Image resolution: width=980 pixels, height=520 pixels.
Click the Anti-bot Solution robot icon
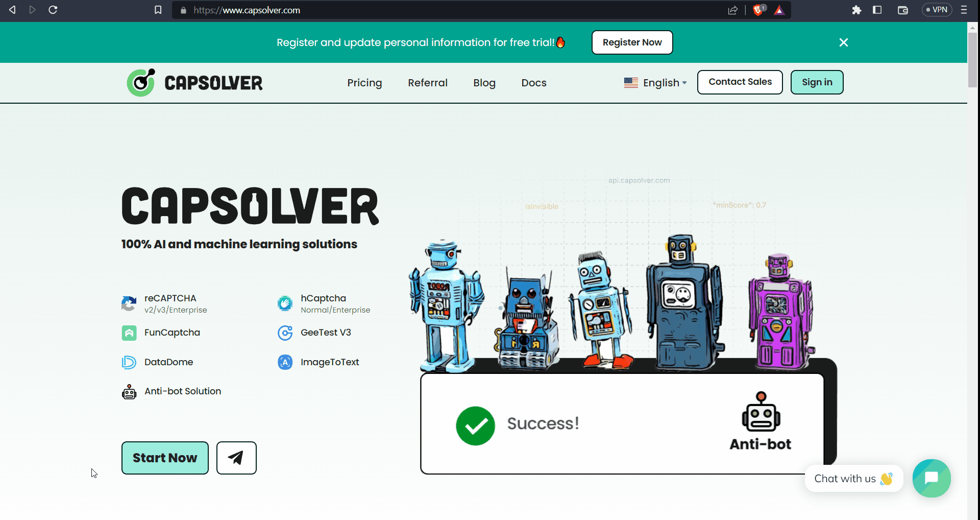(129, 391)
